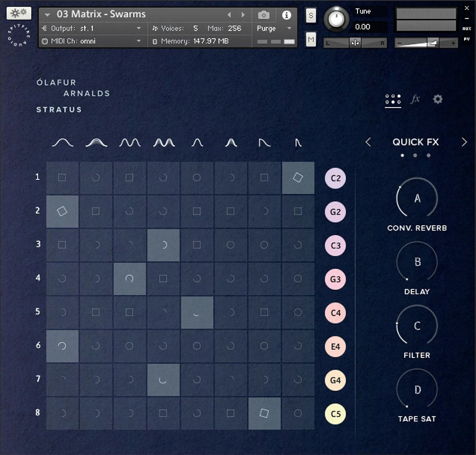This screenshot has width=476, height=455.
Task: Click the highlighted diamond cell in row 8
Action: pyautogui.click(x=265, y=414)
